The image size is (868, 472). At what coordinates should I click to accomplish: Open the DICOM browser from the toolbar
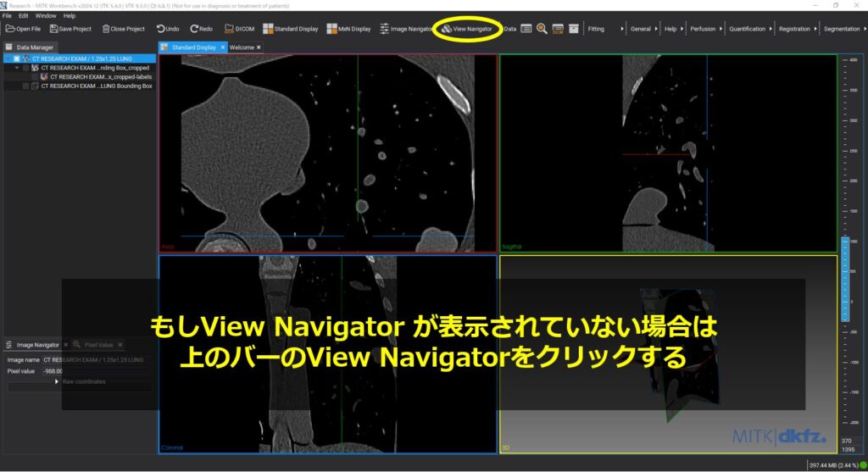pyautogui.click(x=239, y=29)
